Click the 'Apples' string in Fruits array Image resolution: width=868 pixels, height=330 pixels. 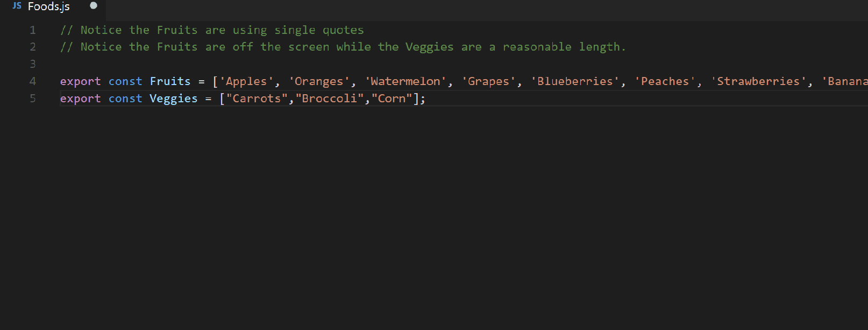246,81
